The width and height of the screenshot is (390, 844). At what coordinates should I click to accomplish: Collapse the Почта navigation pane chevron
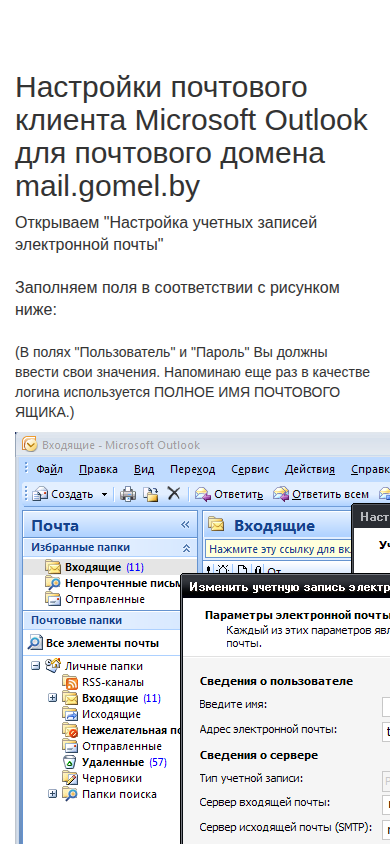tap(185, 525)
